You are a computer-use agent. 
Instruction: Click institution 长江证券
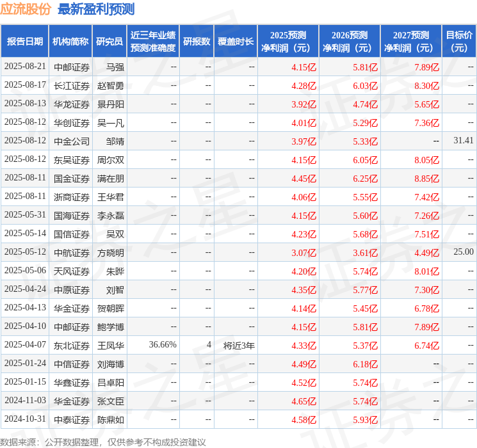point(72,86)
